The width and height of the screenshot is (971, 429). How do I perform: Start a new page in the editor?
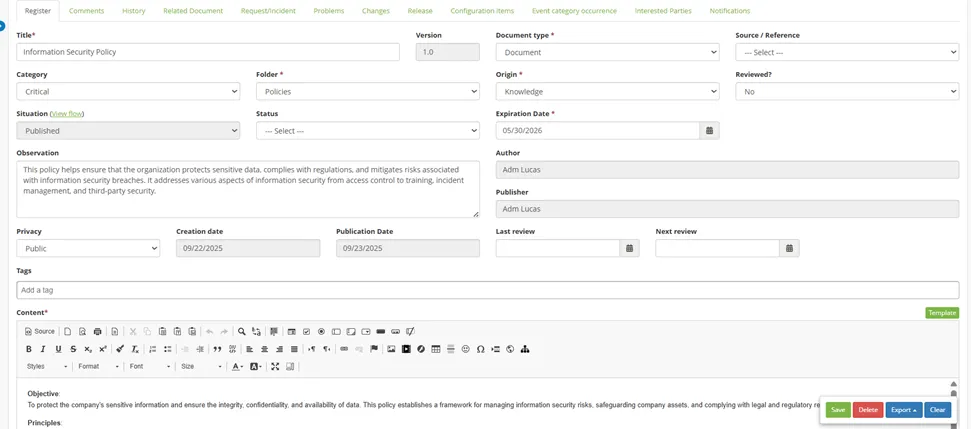[x=68, y=331]
